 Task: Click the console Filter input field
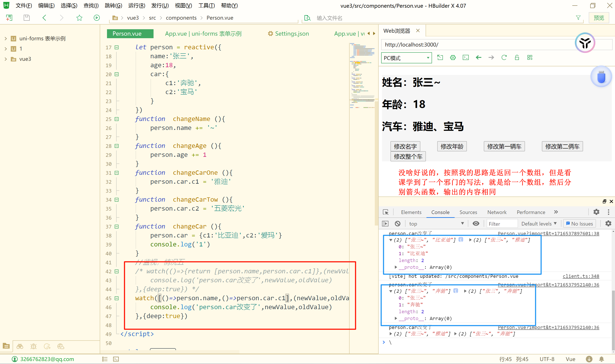click(502, 224)
